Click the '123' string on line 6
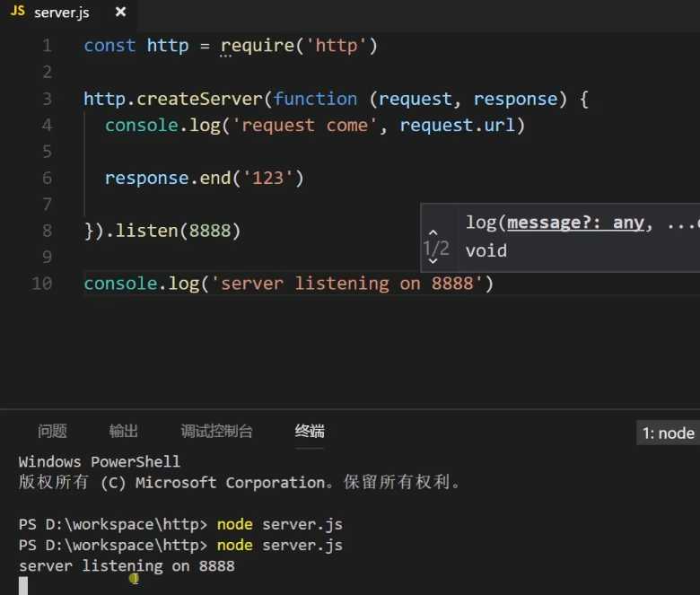The height and width of the screenshot is (595, 700). point(267,178)
